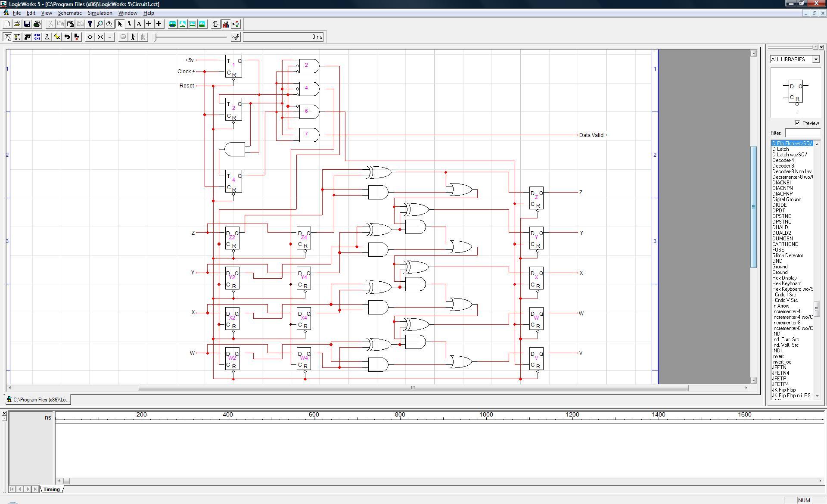Image resolution: width=827 pixels, height=504 pixels.
Task: Close the parts palette panel
Action: tap(821, 47)
